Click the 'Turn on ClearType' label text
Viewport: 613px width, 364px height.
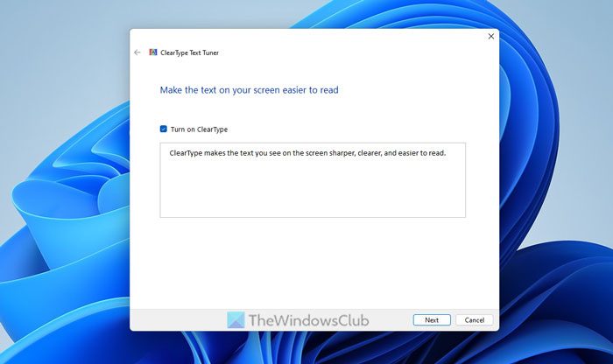tap(199, 129)
